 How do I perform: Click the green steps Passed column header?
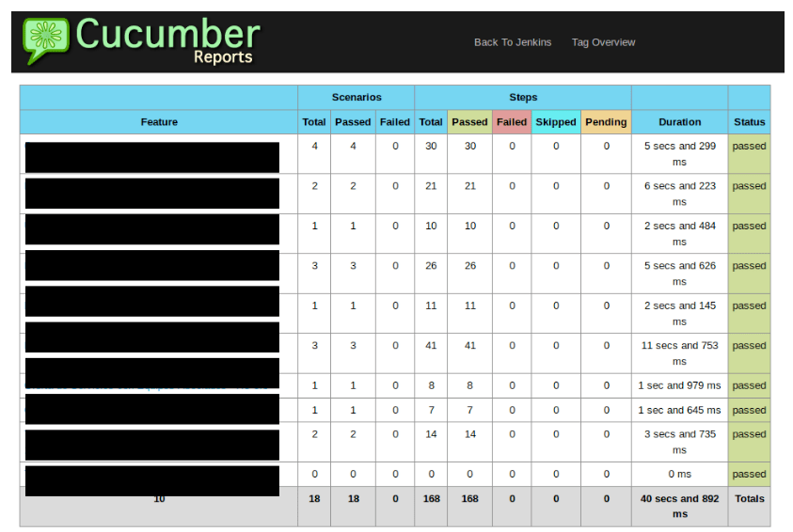click(x=469, y=122)
